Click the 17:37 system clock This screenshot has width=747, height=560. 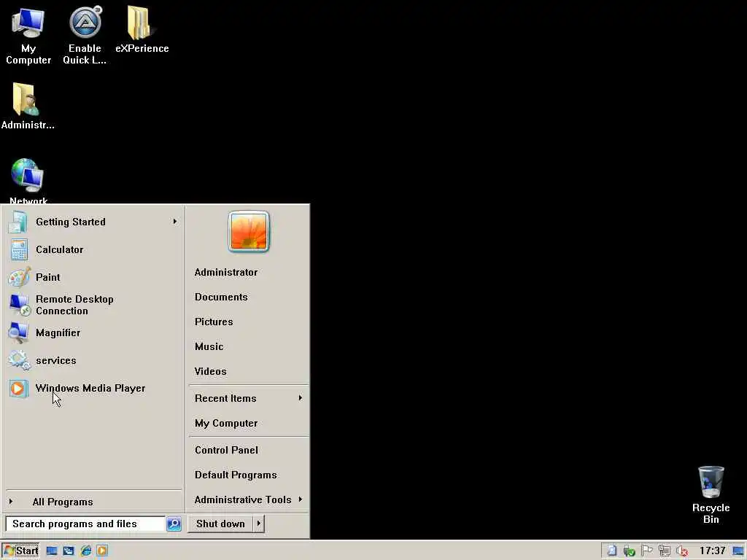click(x=712, y=551)
